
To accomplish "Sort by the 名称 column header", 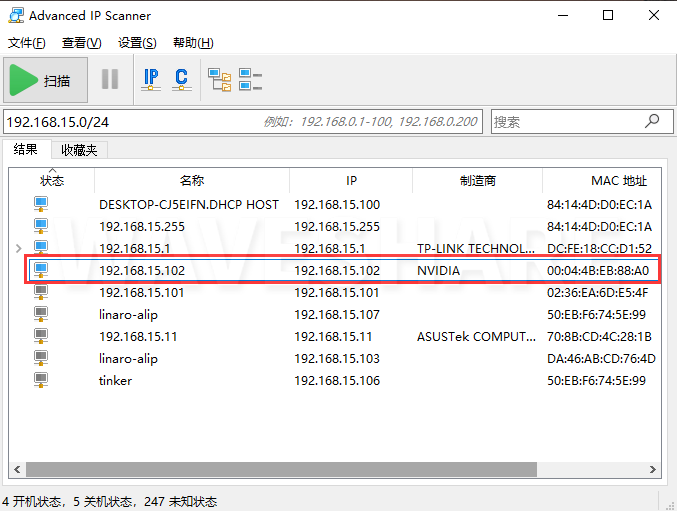I will [x=192, y=180].
